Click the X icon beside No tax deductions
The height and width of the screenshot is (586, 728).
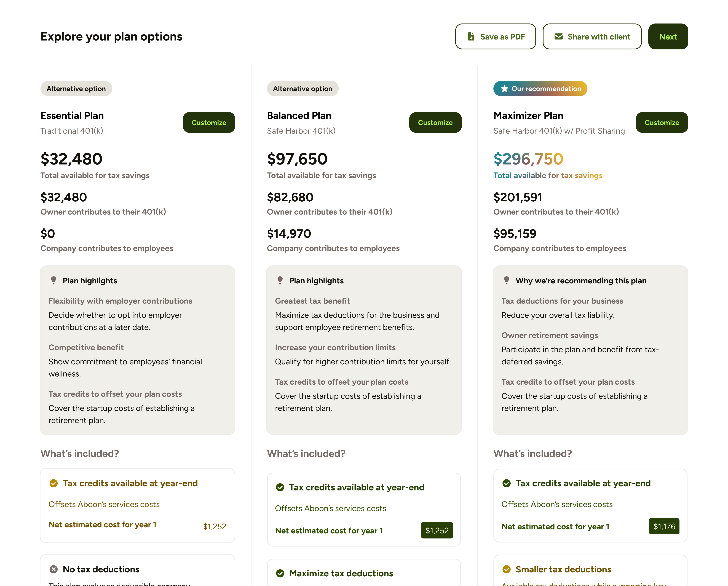pos(53,569)
